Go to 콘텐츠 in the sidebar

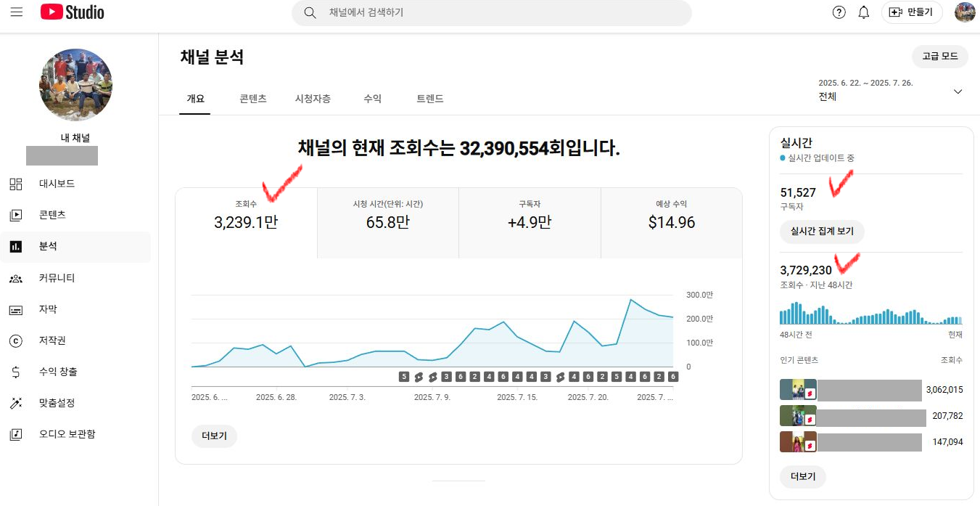52,215
